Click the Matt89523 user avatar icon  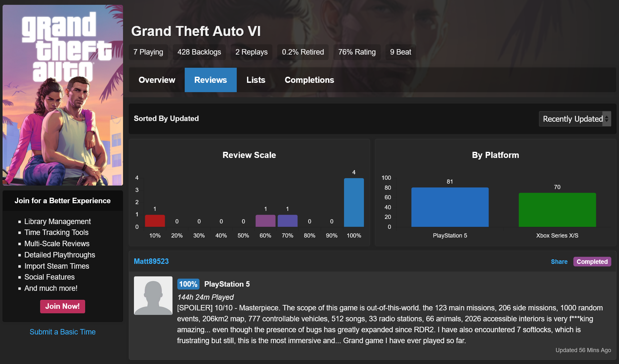pos(153,295)
